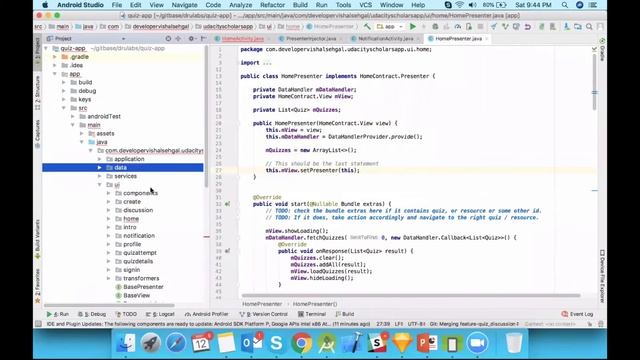640x360 pixels.
Task: Collapse the ui package
Action: click(100, 185)
